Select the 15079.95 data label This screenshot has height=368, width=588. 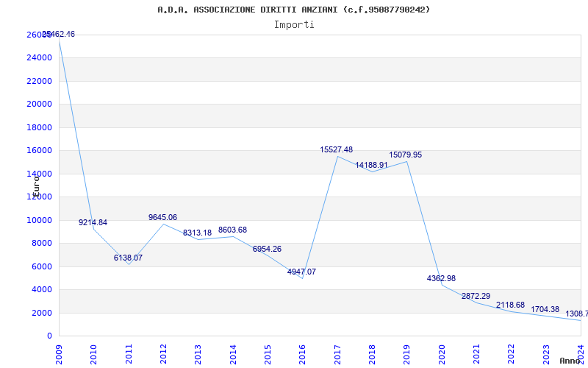point(406,155)
